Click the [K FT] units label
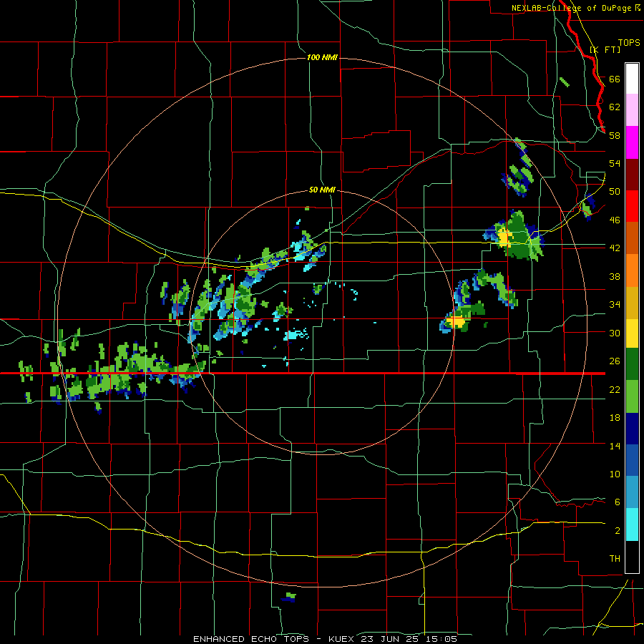The image size is (644, 644). pyautogui.click(x=605, y=49)
